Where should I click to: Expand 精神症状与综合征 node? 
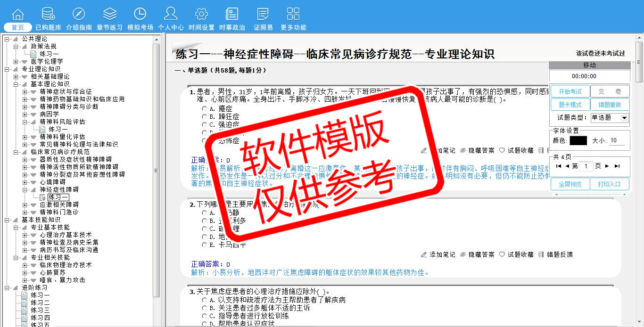coord(25,91)
